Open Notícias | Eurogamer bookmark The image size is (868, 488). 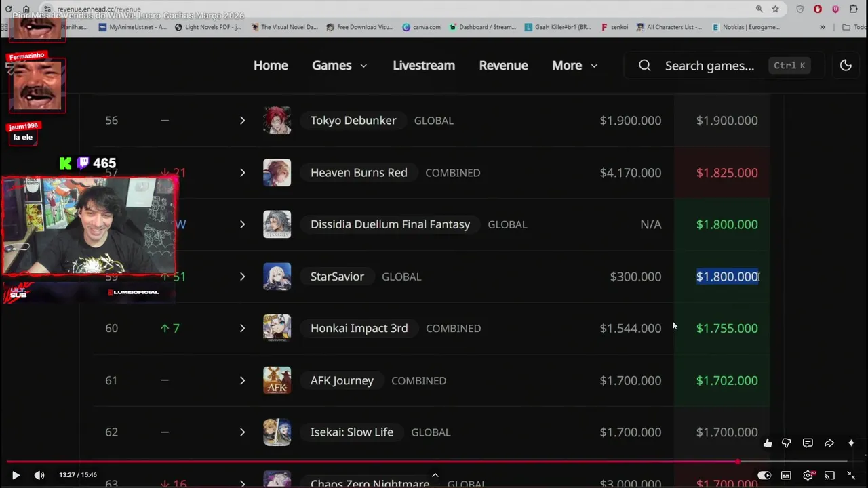coord(746,27)
